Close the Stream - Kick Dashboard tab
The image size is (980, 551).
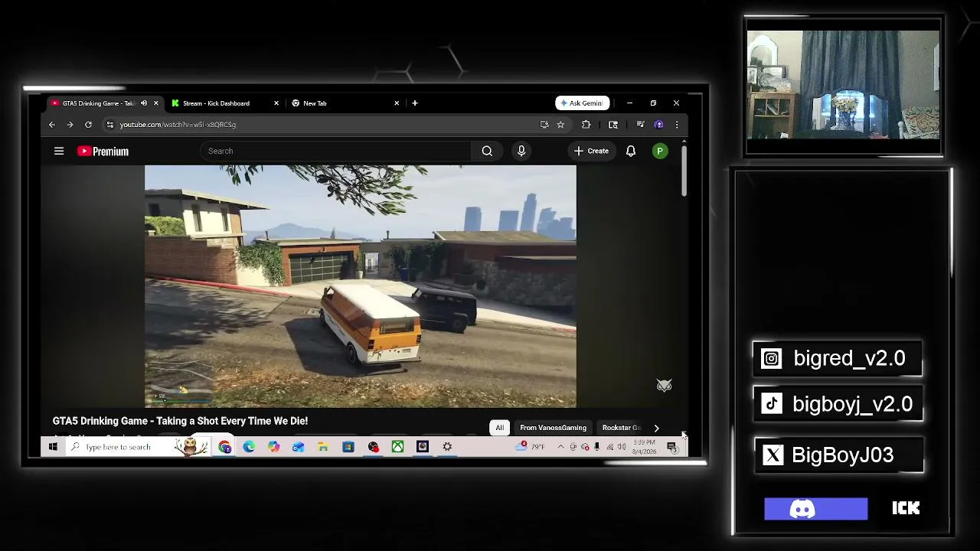click(x=276, y=103)
